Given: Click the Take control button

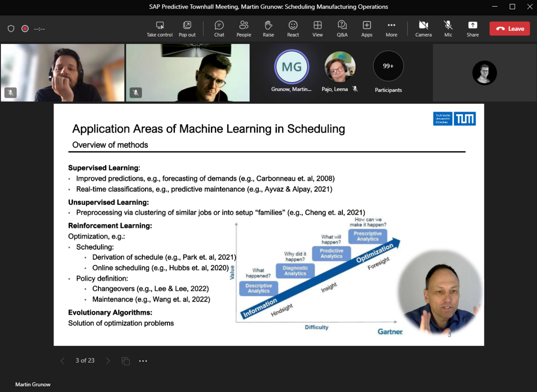Looking at the screenshot, I should pyautogui.click(x=159, y=29).
